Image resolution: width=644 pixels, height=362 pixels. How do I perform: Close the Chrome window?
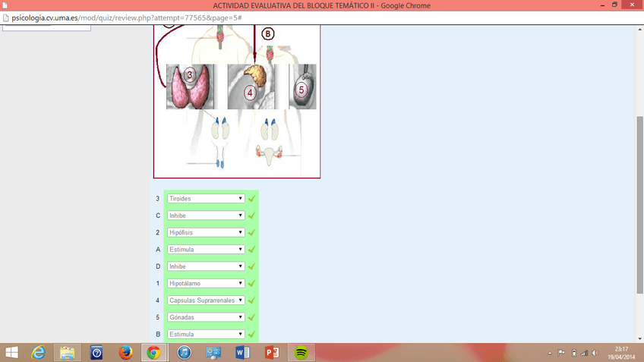pos(632,5)
